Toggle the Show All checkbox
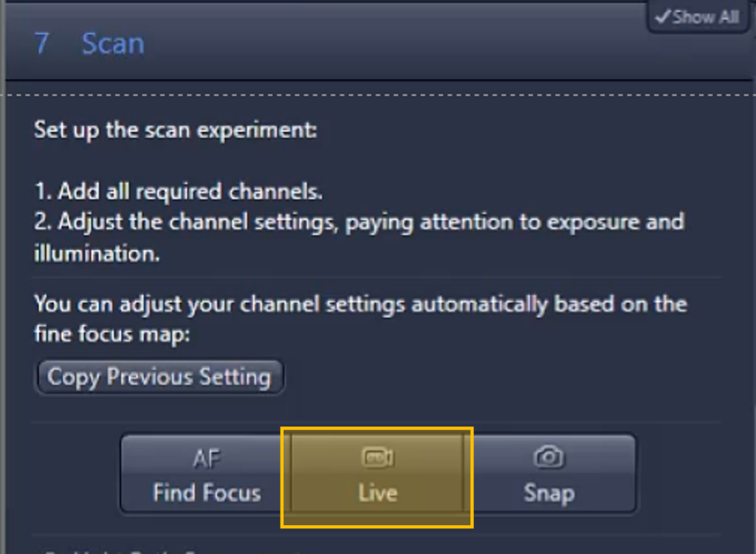Screen dimensions: 756x554 pos(697,18)
